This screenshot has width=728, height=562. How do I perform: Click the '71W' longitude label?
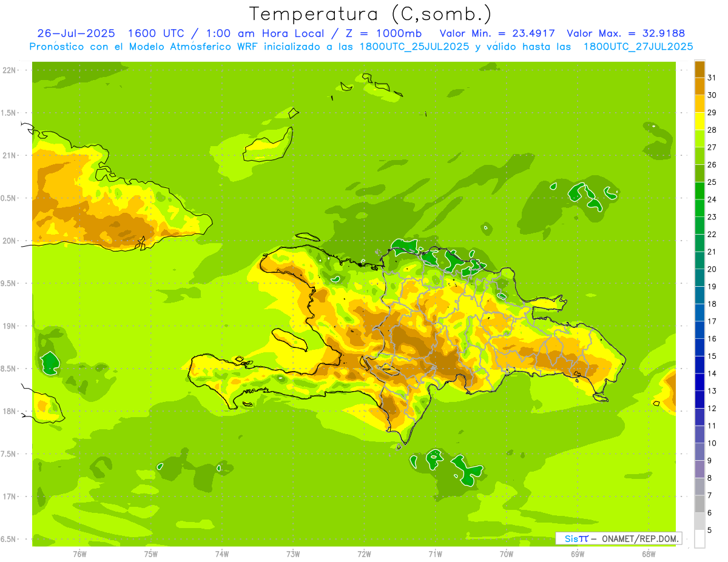tap(435, 554)
